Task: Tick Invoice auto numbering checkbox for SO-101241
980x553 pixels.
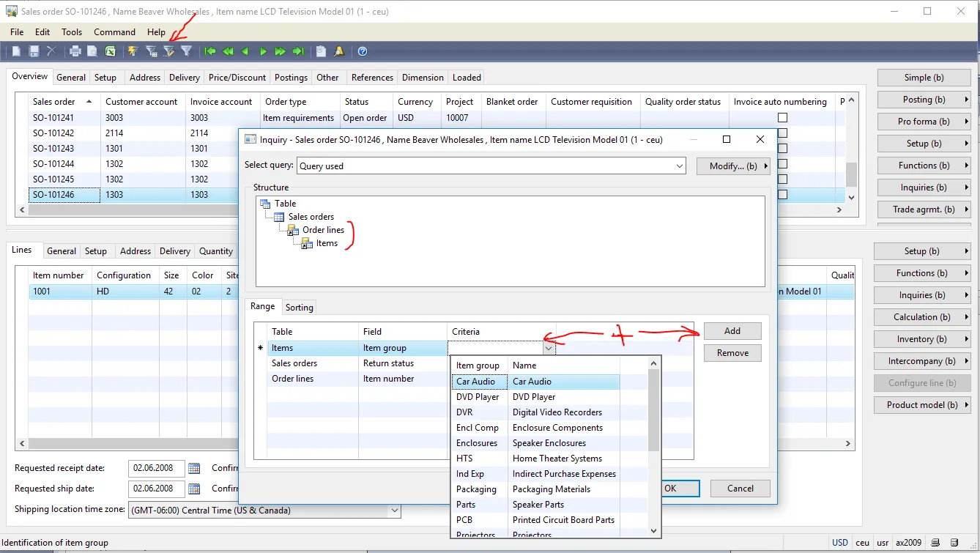Action: [x=782, y=118]
